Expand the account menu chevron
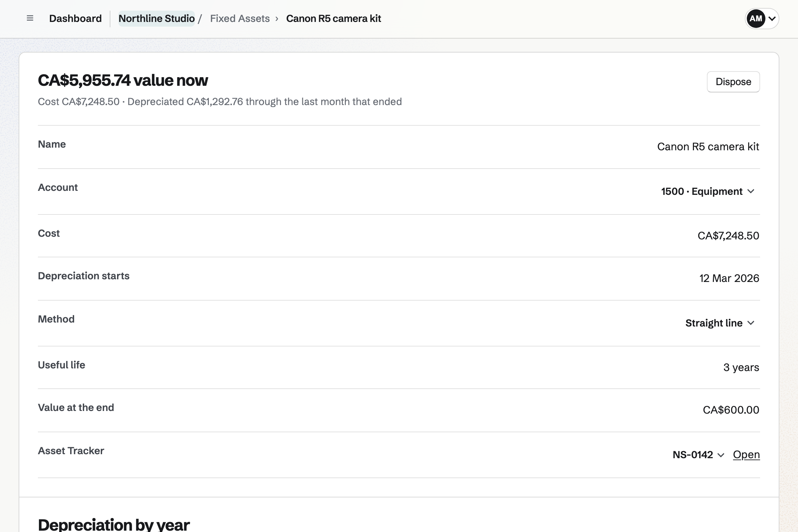 [772, 19]
